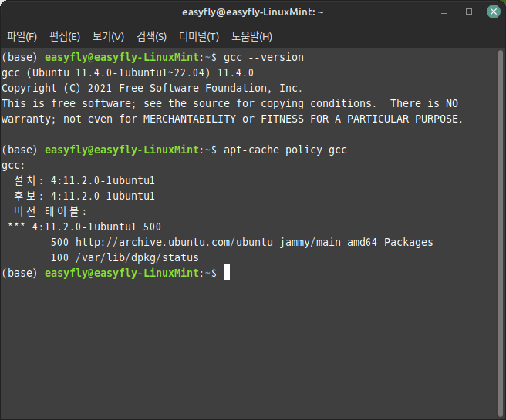Click the '*** 4:11.2.0-1ubuntu1 500' line

84,227
